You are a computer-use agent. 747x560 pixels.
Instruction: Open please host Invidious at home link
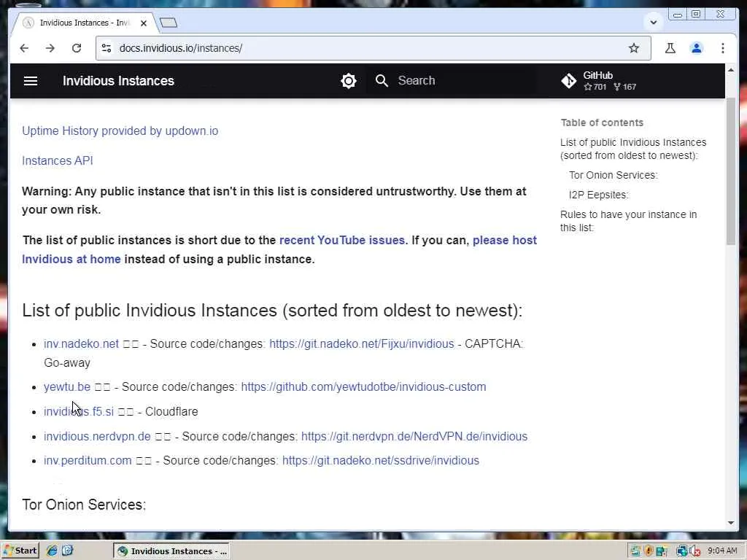click(x=279, y=249)
